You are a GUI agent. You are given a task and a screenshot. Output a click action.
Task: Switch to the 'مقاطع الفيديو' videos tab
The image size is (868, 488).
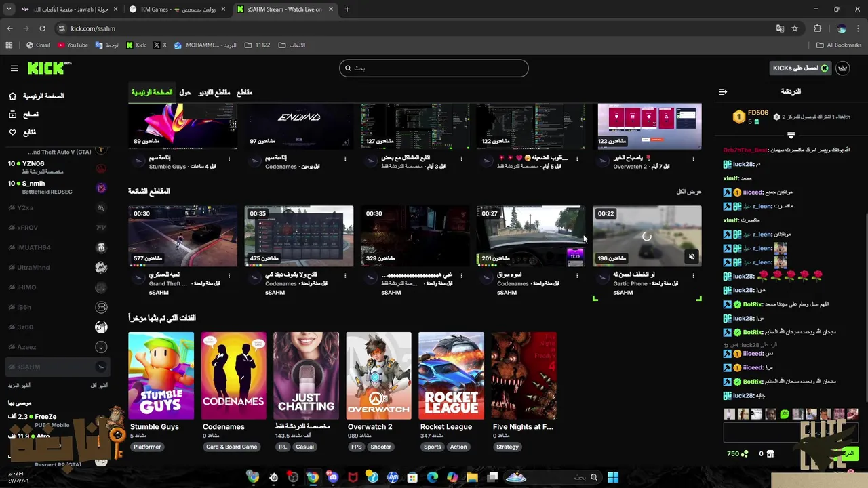click(214, 92)
